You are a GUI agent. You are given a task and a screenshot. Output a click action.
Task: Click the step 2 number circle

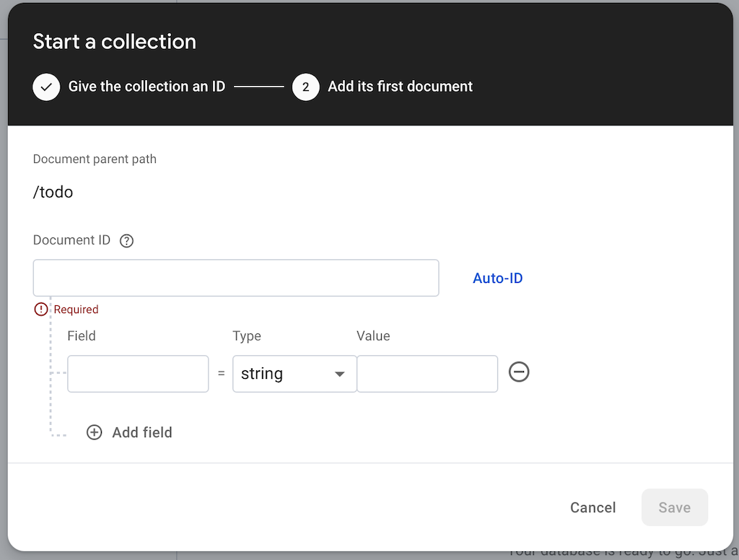point(305,87)
